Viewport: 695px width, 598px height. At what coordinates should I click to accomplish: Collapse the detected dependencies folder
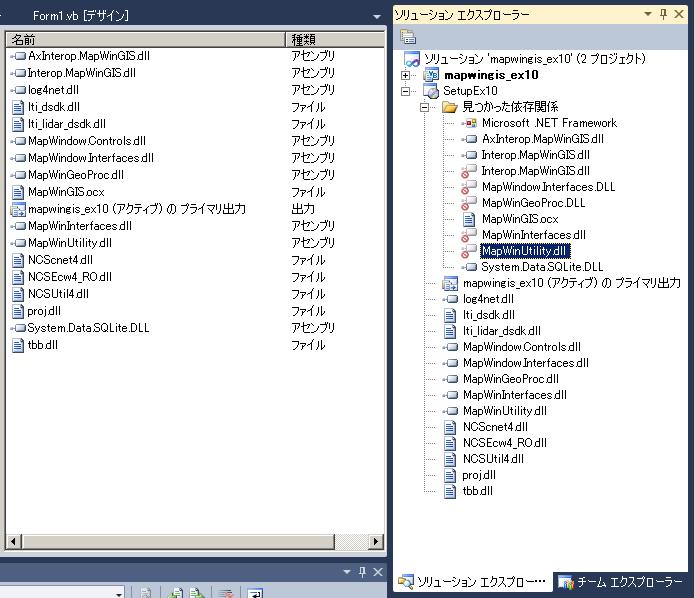(425, 107)
